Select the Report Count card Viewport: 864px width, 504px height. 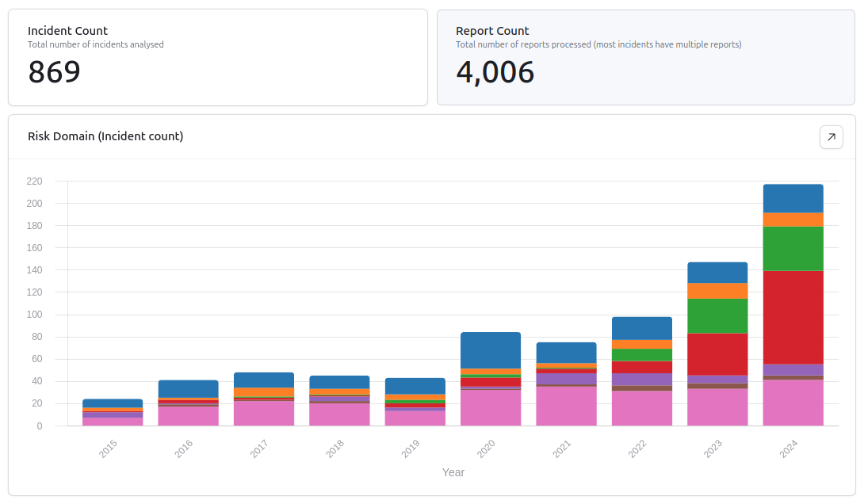point(645,57)
